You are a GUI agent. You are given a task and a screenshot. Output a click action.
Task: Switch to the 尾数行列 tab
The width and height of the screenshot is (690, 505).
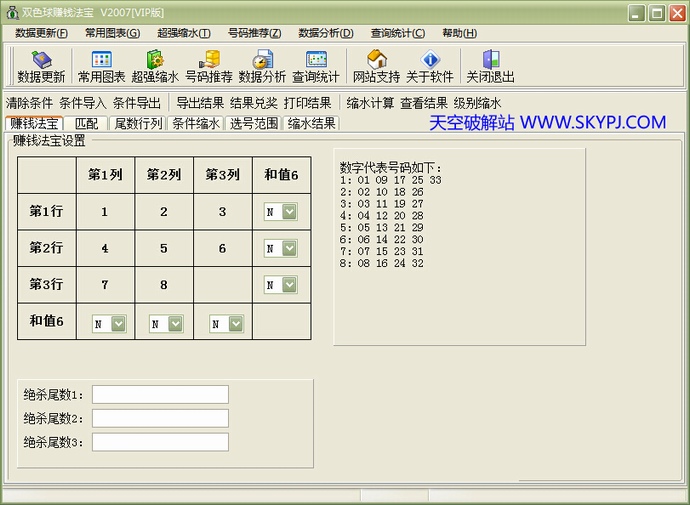[137, 124]
